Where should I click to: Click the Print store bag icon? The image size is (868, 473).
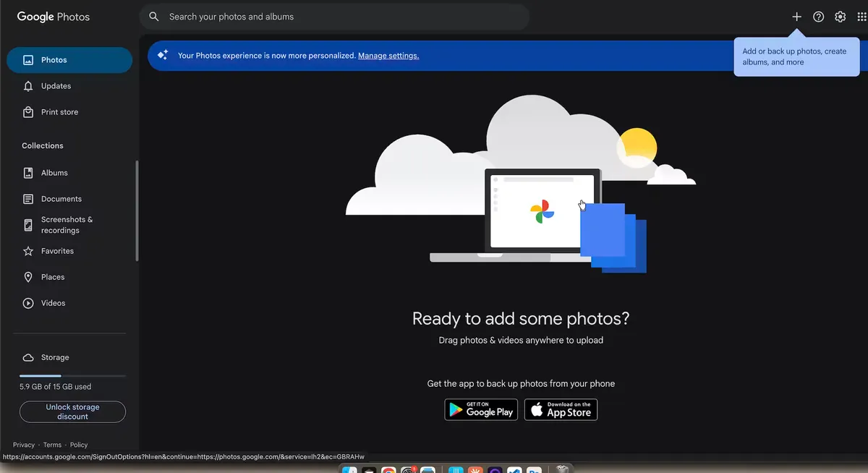point(28,112)
